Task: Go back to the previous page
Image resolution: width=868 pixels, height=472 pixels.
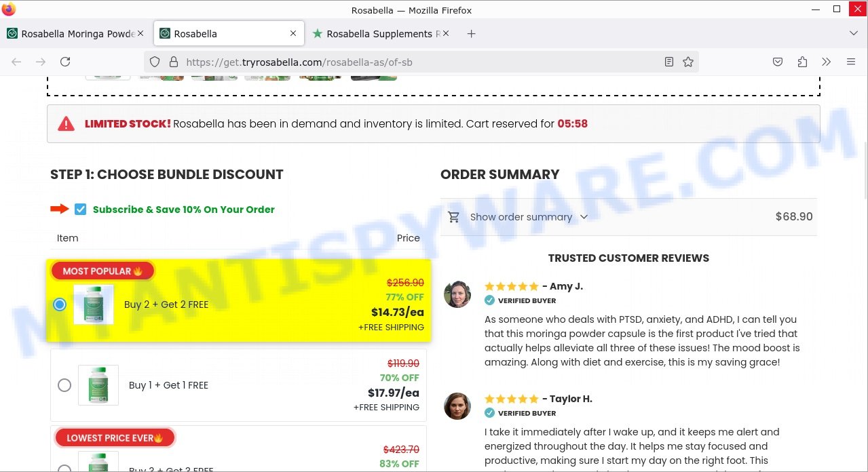Action: click(x=16, y=62)
